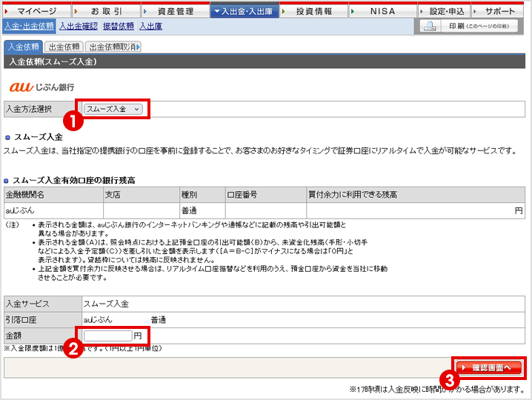This screenshot has width=532, height=400.
Task: Select the 入金依頼 tab
Action: (x=24, y=47)
